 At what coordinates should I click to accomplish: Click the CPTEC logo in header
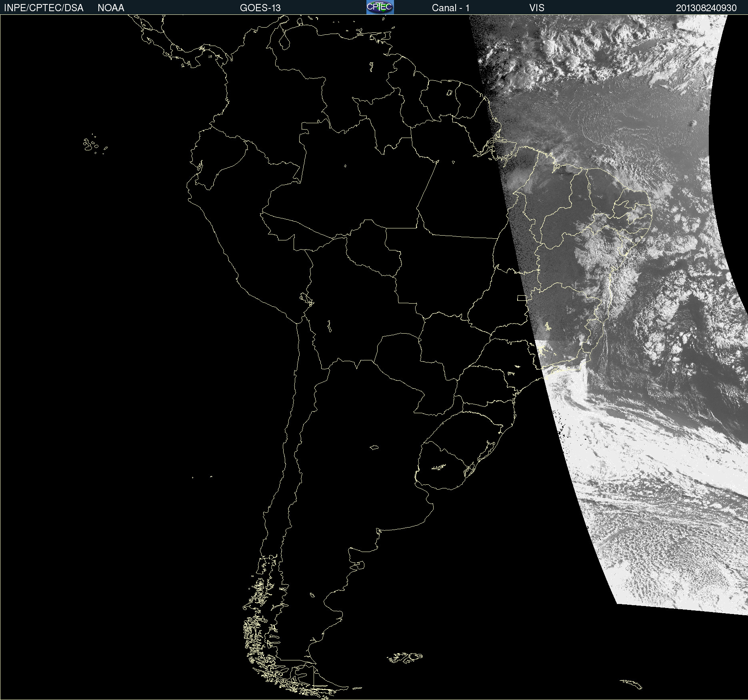pyautogui.click(x=380, y=7)
